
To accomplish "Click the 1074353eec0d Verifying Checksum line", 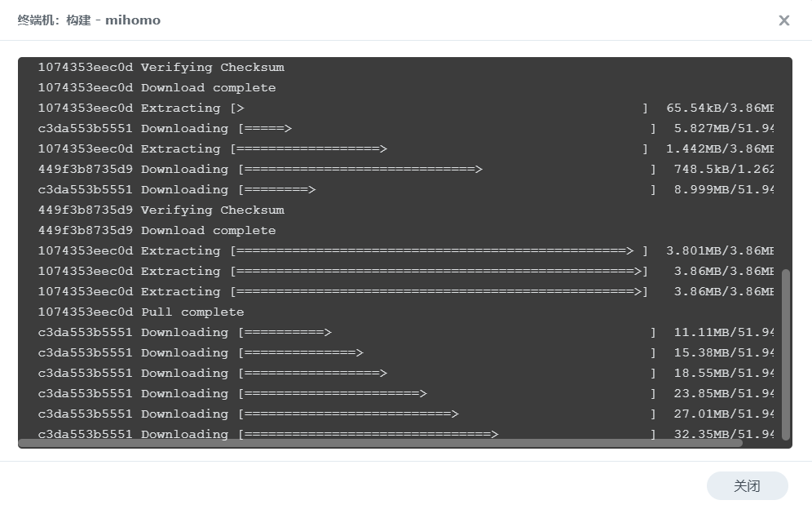I will [161, 68].
